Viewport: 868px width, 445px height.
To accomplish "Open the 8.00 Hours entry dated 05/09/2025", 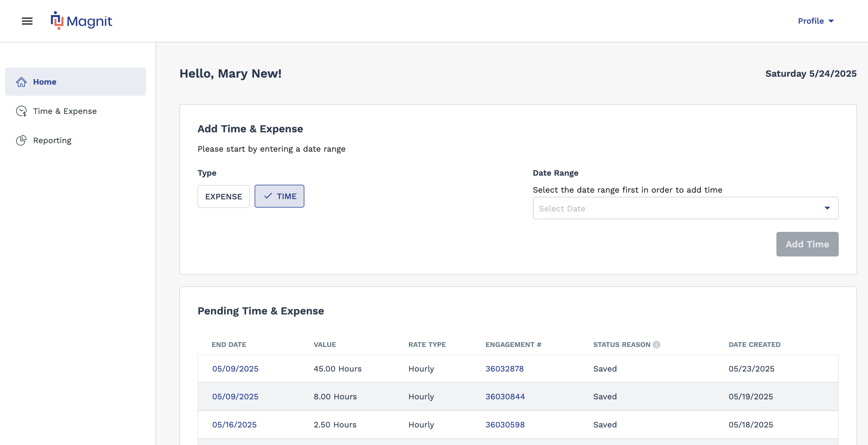I will click(x=235, y=396).
